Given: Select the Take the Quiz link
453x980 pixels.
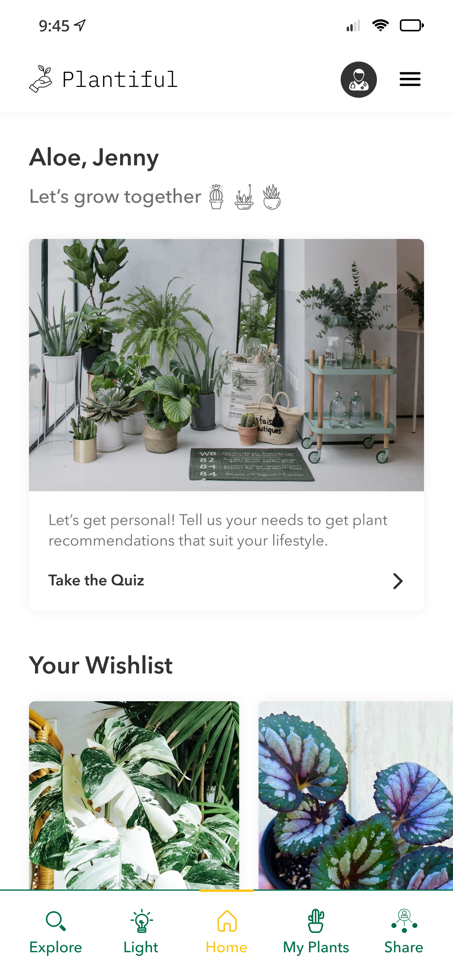Looking at the screenshot, I should (96, 581).
